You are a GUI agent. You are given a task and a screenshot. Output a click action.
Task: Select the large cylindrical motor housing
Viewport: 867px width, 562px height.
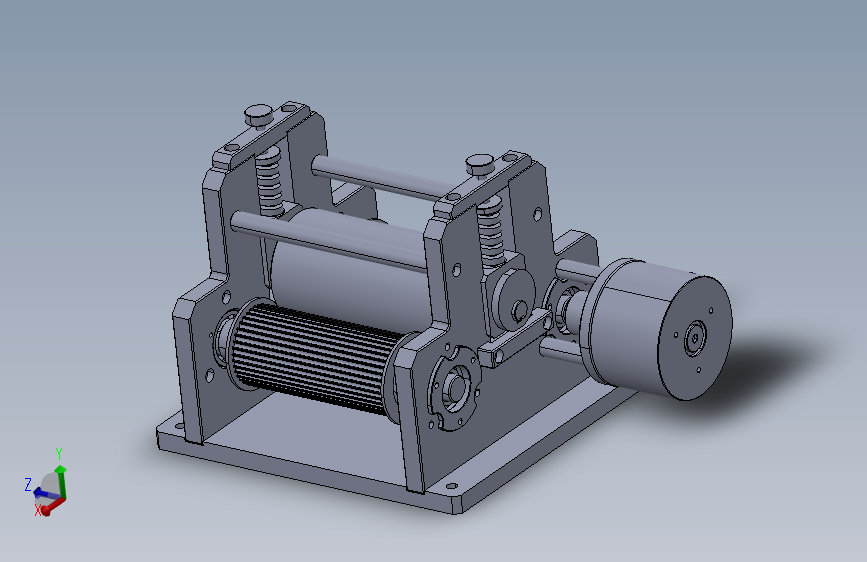658,327
